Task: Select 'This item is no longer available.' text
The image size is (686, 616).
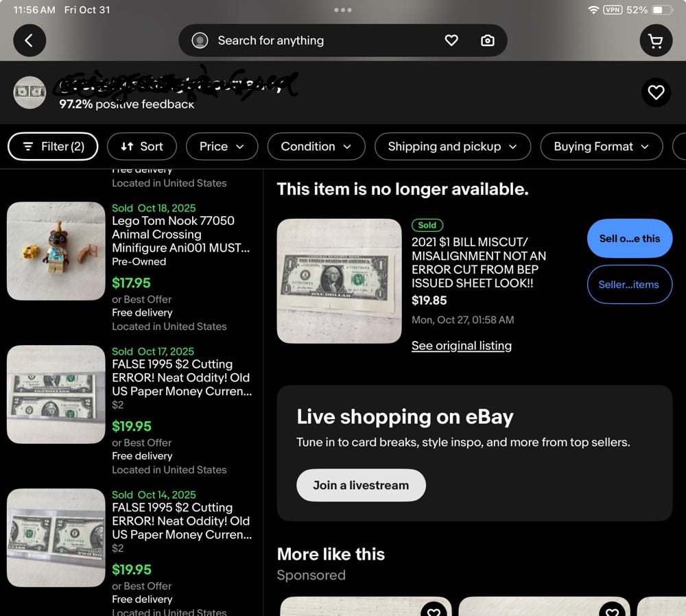Action: [403, 189]
